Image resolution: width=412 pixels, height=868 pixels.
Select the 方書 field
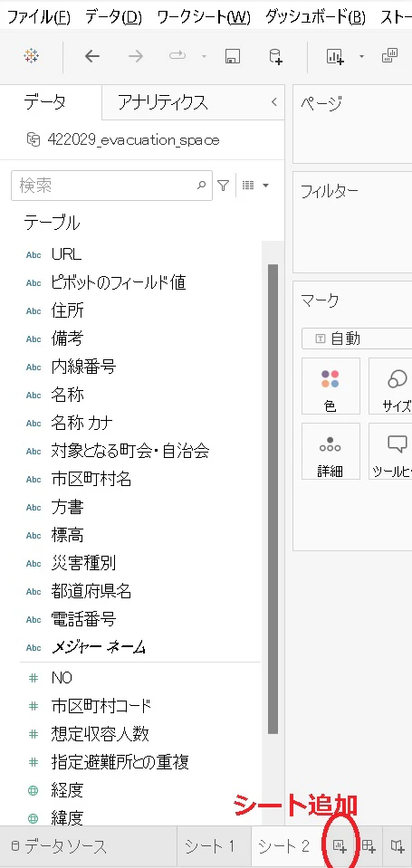(67, 507)
